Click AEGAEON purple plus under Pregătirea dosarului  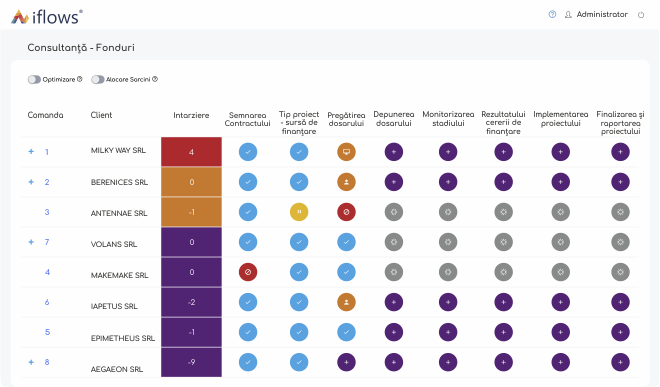pos(346,362)
